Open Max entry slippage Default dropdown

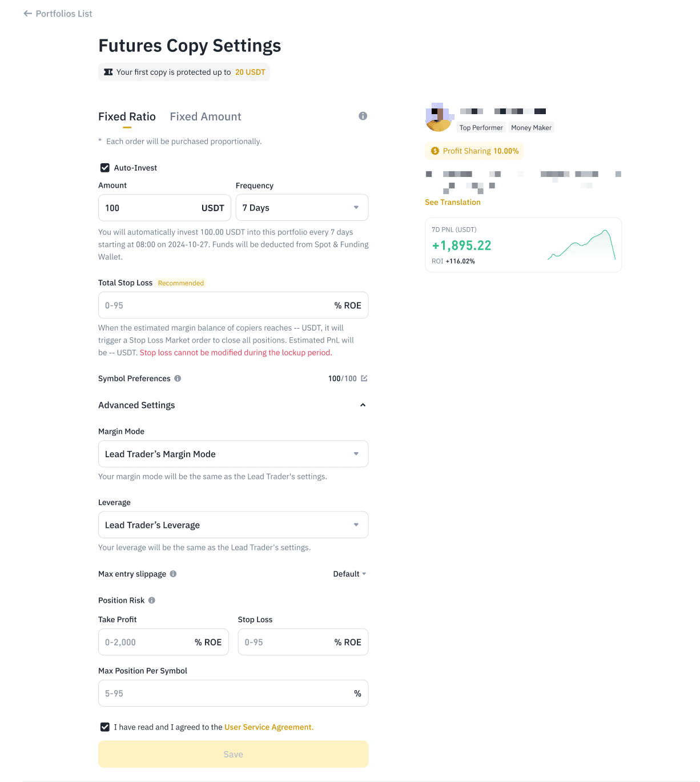coord(349,574)
